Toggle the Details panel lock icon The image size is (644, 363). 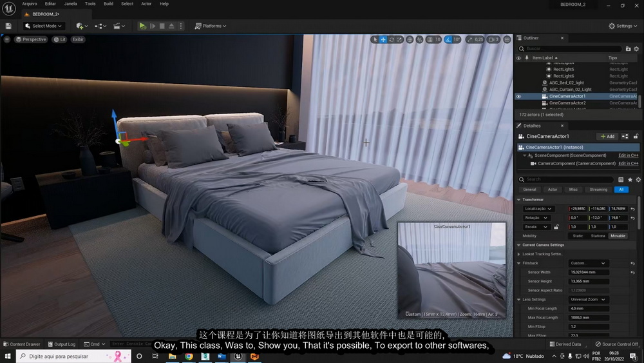click(636, 137)
